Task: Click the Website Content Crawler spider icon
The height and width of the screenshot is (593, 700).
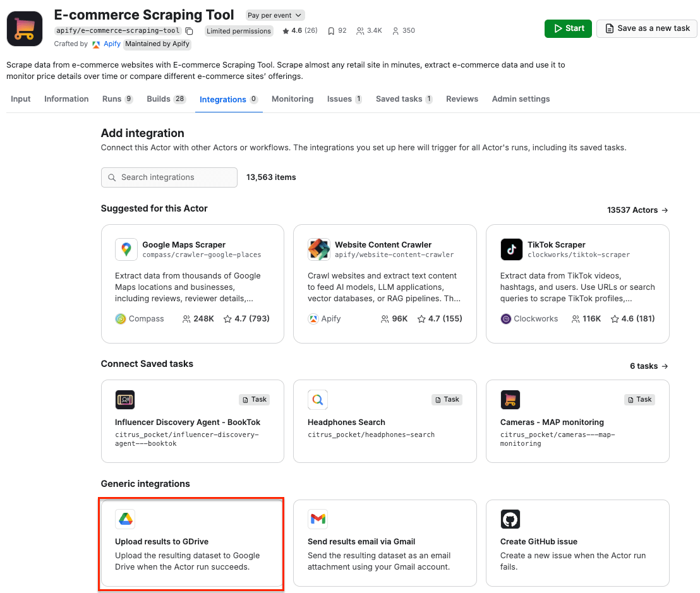Action: point(319,249)
